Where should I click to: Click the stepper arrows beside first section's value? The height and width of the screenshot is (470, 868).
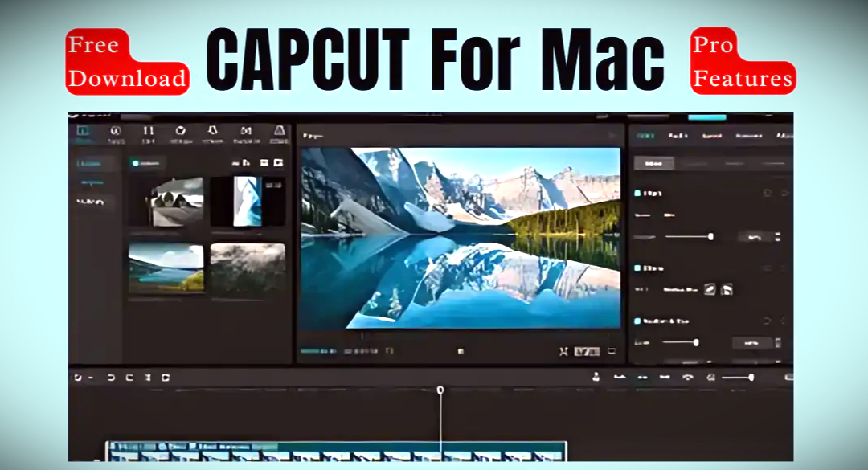coord(778,236)
